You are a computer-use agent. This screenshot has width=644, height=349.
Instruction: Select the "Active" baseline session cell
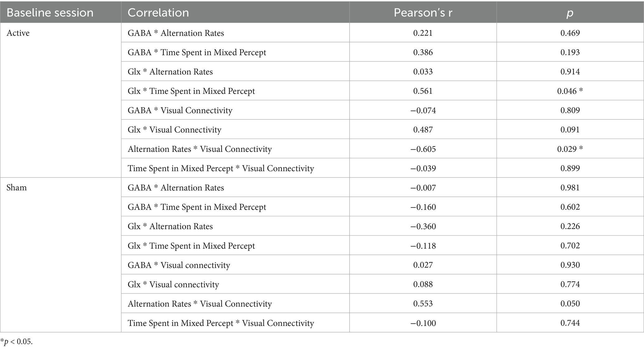tap(18, 33)
